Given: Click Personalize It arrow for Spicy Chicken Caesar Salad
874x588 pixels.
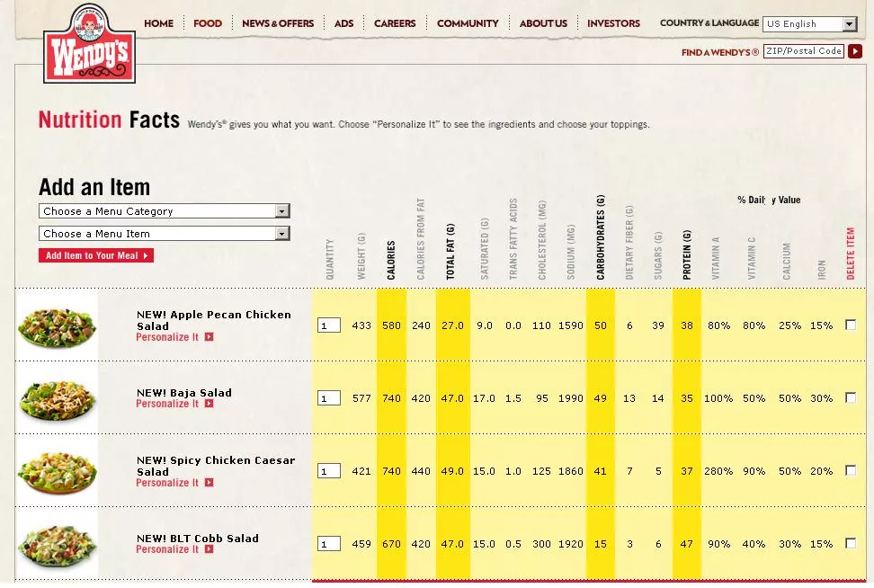Looking at the screenshot, I should point(209,483).
